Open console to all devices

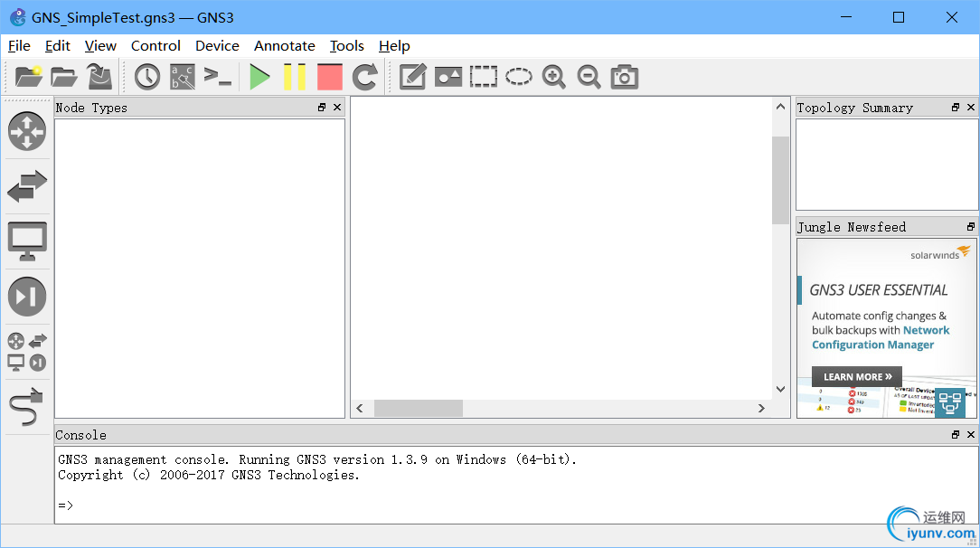coord(218,77)
